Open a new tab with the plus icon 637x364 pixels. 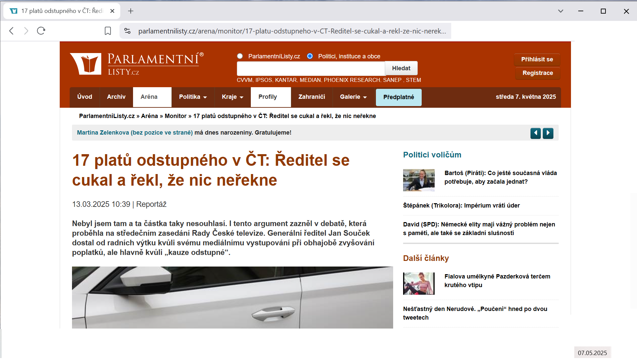131,11
